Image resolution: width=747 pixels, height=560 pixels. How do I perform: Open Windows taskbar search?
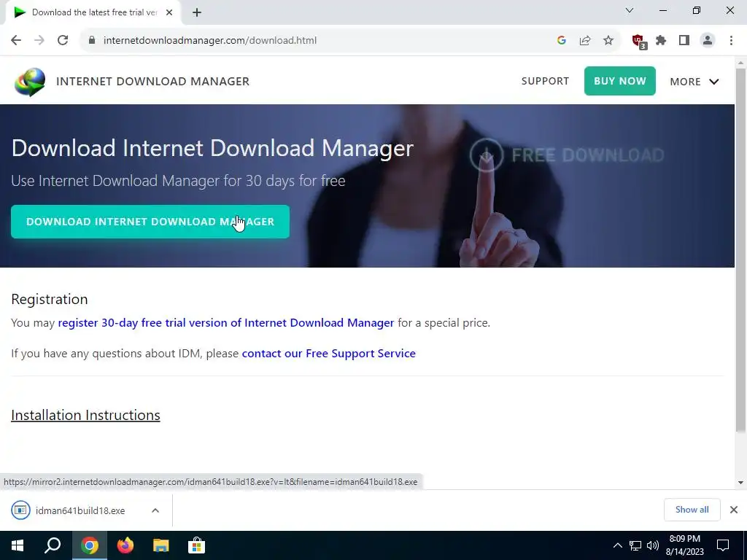coord(53,545)
